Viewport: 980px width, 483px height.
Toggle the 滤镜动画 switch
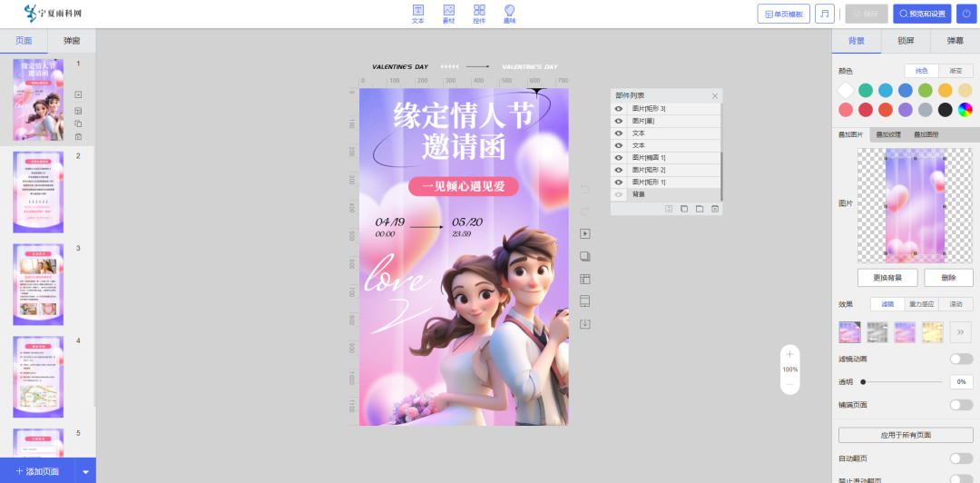click(961, 359)
